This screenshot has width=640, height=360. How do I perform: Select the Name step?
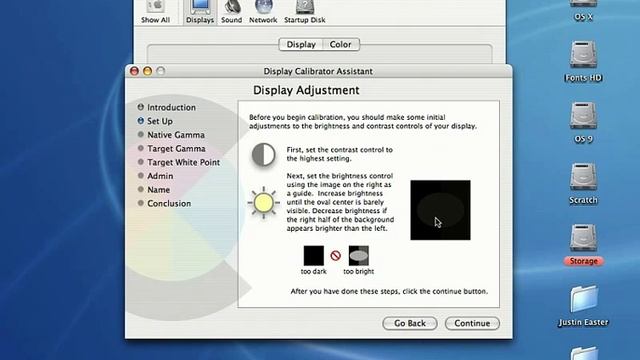tap(154, 190)
